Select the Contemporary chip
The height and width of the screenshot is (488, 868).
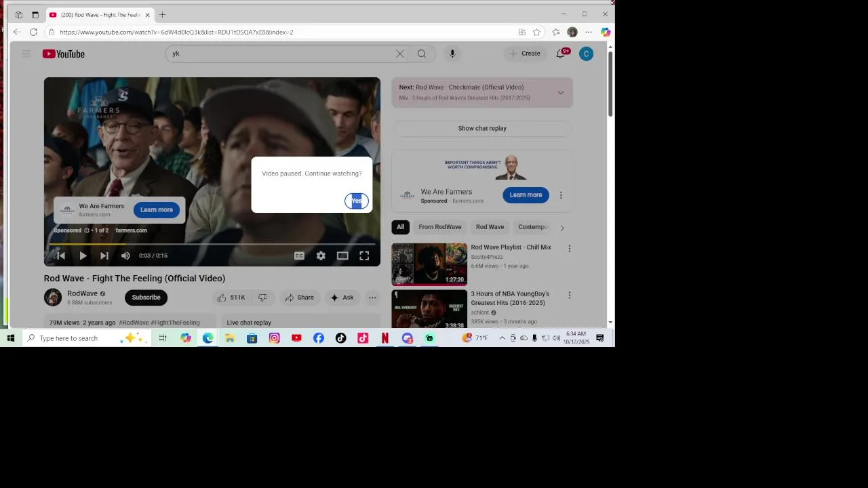click(534, 227)
